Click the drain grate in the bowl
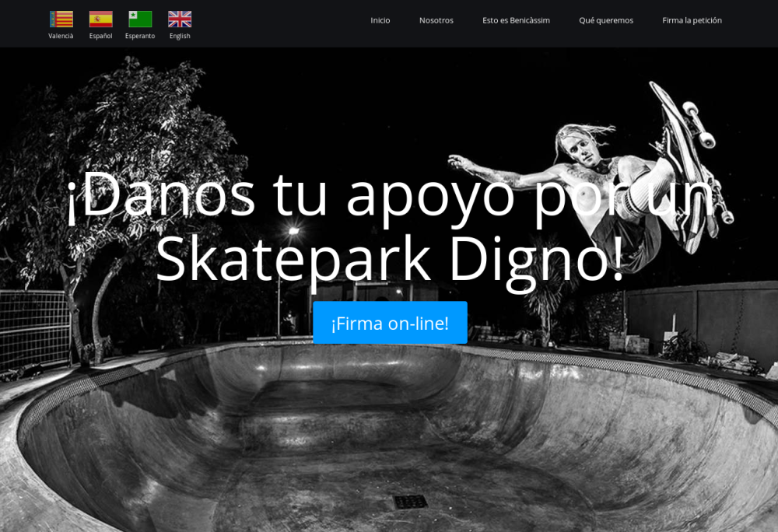 pos(410,502)
